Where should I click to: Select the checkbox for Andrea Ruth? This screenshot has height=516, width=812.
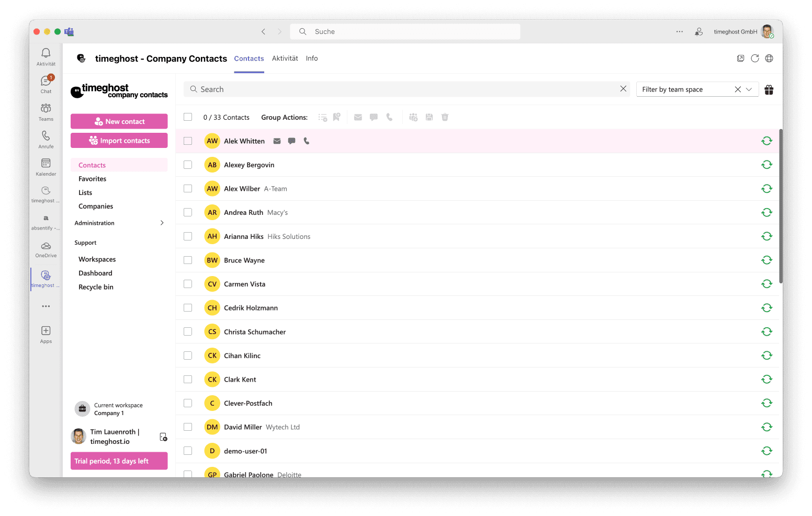click(x=188, y=212)
